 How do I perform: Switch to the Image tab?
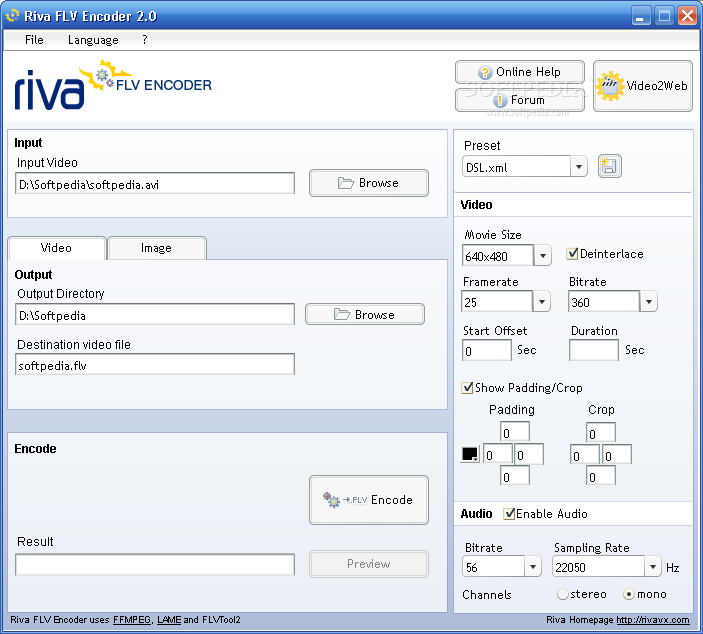[x=156, y=248]
